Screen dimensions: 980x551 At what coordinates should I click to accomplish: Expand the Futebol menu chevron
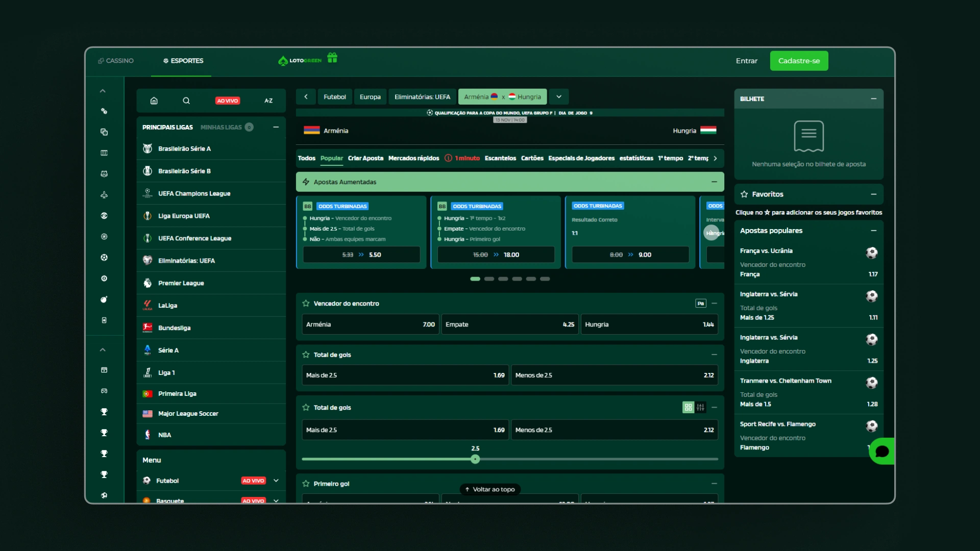tap(276, 481)
